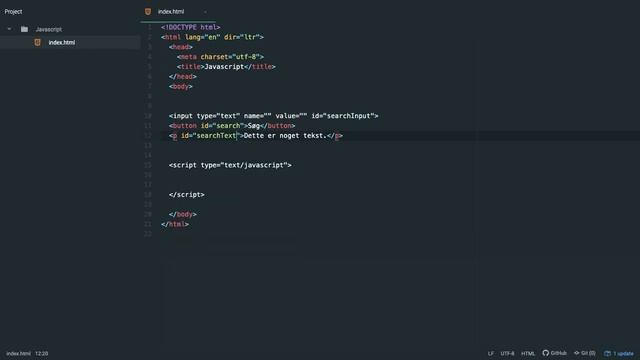Click line number 1 in gutter
The width and height of the screenshot is (640, 360).
(150, 27)
